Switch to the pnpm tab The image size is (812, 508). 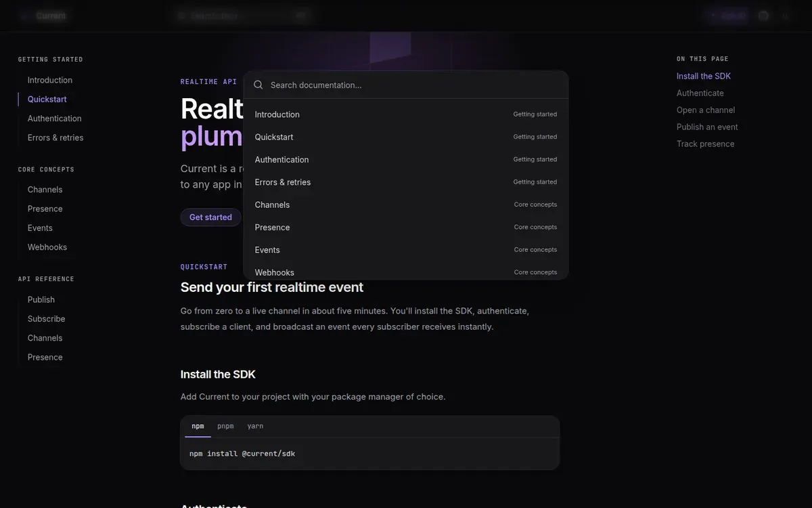pos(225,426)
